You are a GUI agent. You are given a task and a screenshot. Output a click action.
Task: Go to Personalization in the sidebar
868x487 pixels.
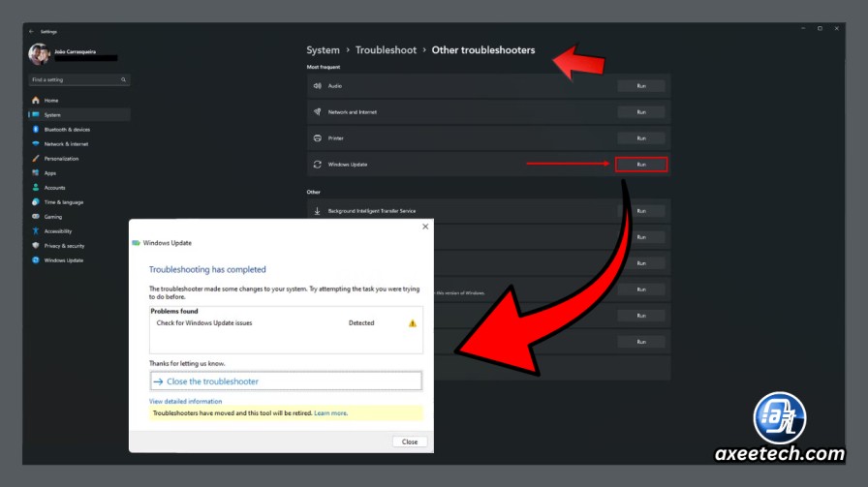pos(61,159)
